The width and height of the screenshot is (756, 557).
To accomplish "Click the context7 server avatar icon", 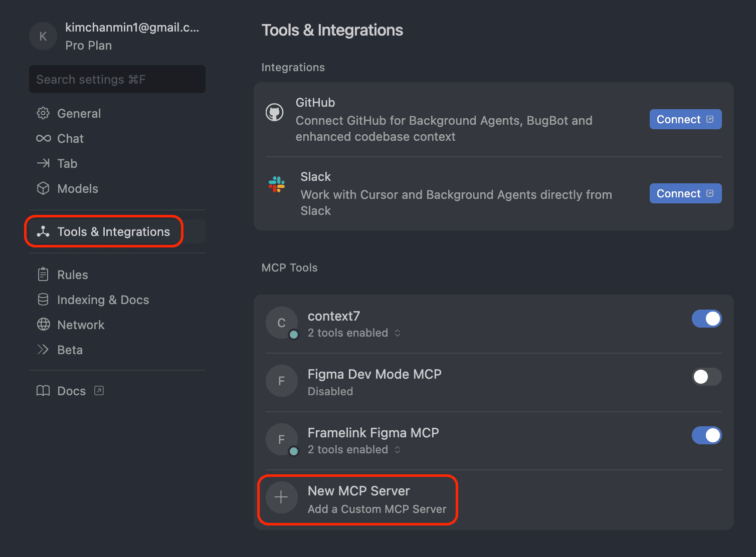I will [282, 323].
